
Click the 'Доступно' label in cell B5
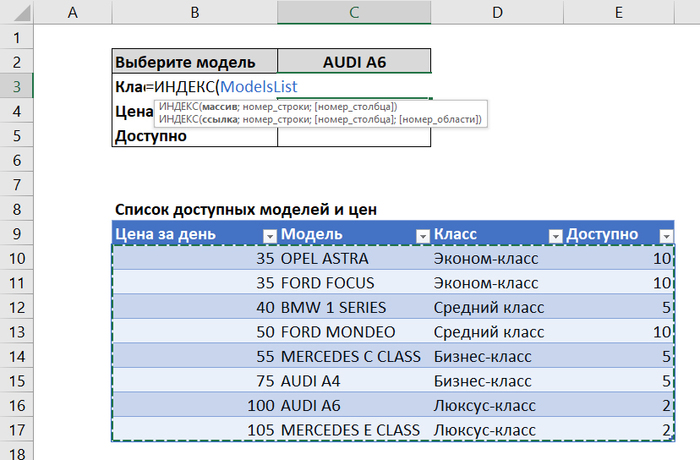tap(151, 136)
